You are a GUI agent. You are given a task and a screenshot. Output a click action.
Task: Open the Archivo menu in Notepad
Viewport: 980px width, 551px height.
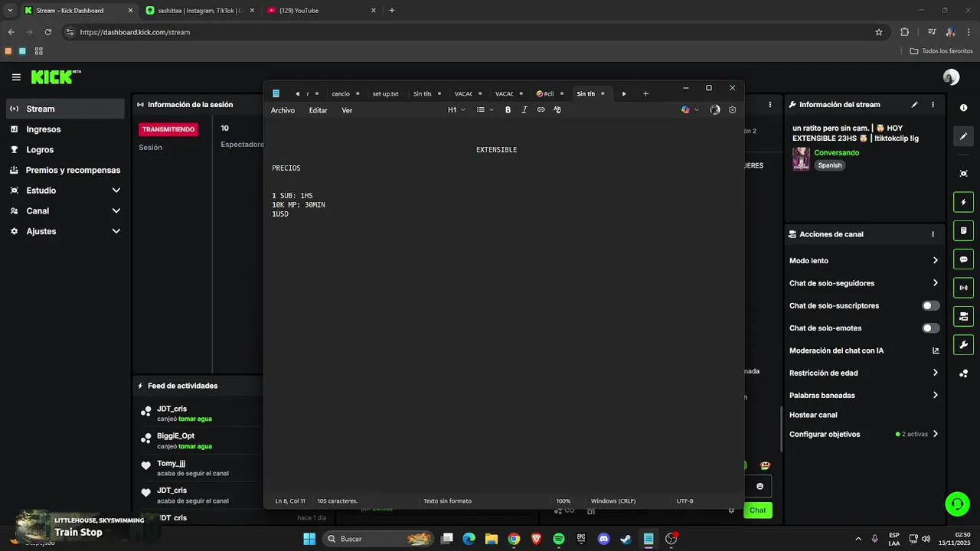click(x=283, y=110)
